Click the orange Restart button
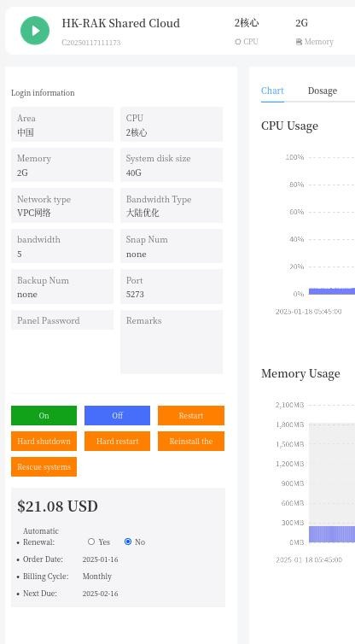Screen dimensions: 355x644 click(x=191, y=416)
